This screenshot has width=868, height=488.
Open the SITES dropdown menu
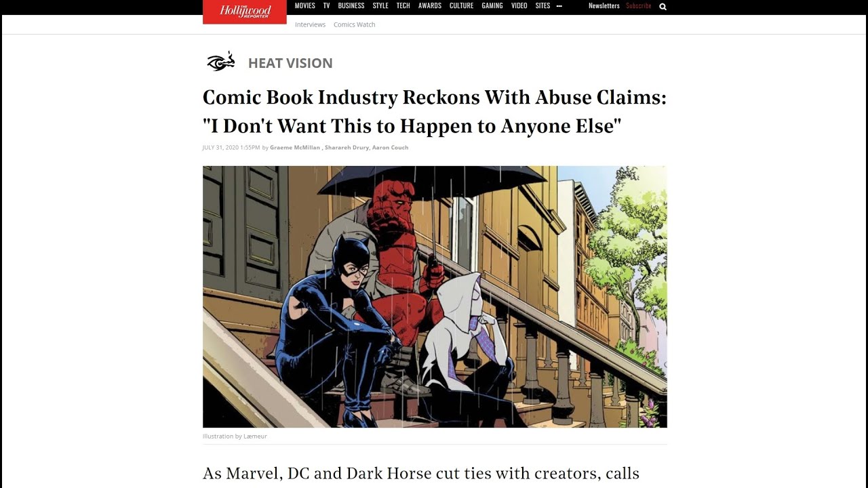point(542,5)
